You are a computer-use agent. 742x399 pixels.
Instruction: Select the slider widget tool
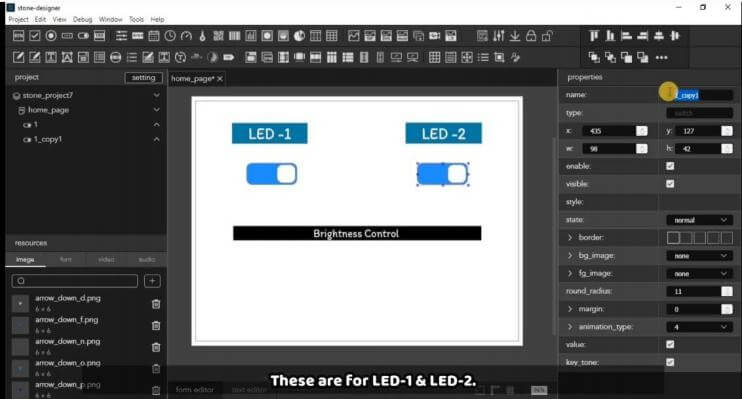(x=121, y=36)
